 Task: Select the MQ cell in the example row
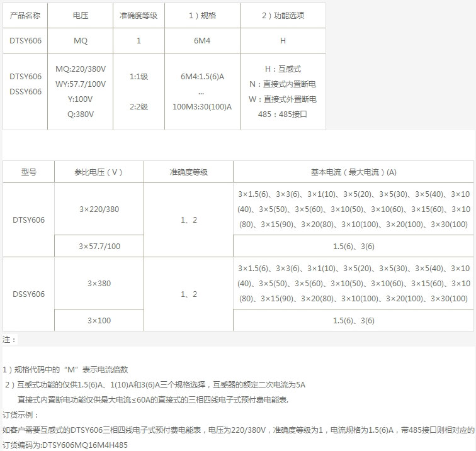click(81, 41)
